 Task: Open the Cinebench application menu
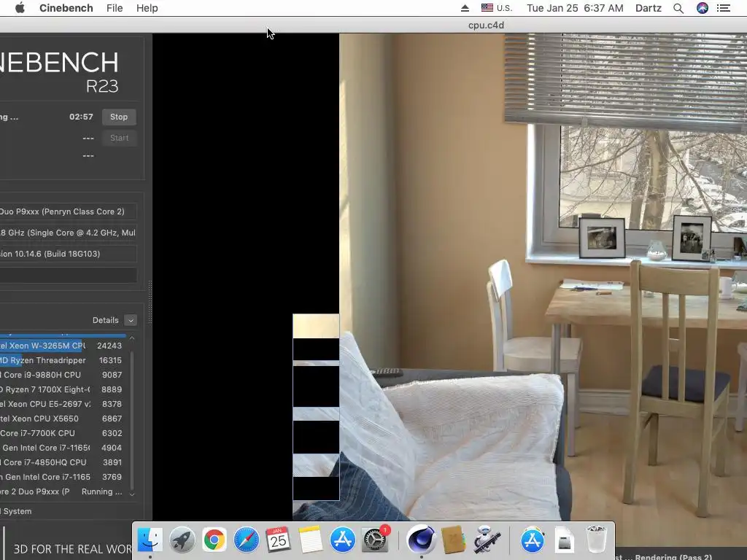(x=66, y=8)
